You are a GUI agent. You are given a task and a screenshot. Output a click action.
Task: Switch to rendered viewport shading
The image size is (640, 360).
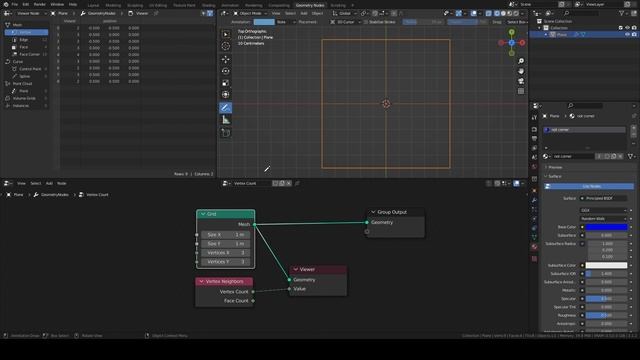click(x=516, y=13)
